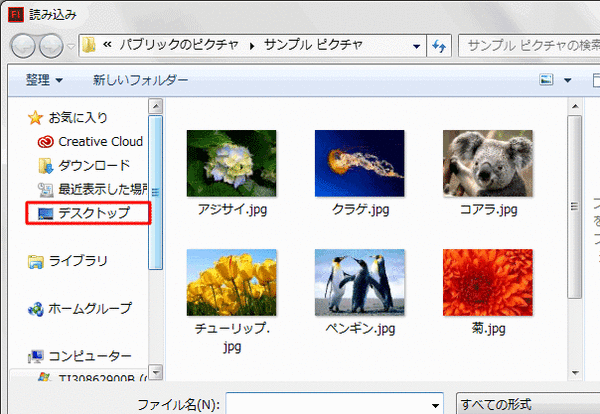Click the ダウンロード folder icon
This screenshot has height=414, width=600.
click(46, 166)
